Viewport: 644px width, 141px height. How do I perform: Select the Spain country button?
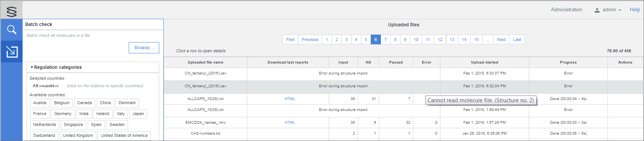[96, 125]
